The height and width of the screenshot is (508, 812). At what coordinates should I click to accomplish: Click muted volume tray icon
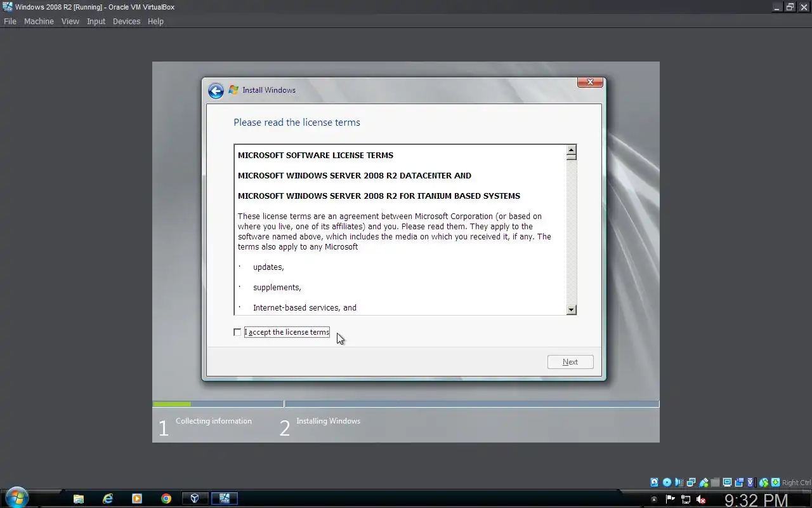click(x=701, y=499)
